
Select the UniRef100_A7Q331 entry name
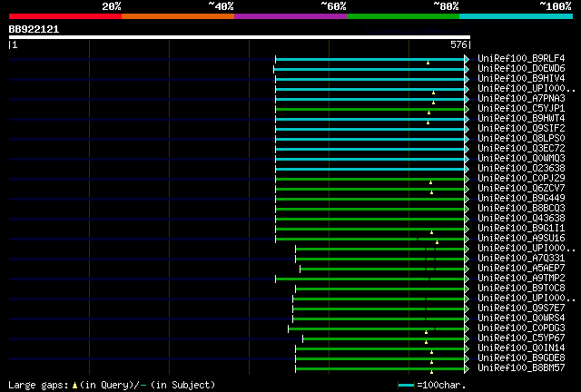pos(521,259)
